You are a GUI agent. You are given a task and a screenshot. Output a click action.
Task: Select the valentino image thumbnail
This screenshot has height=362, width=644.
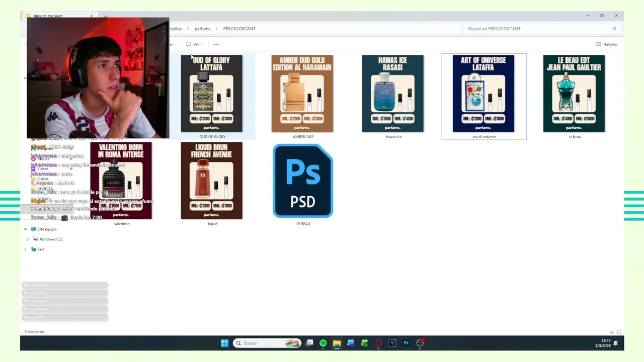[x=121, y=180]
